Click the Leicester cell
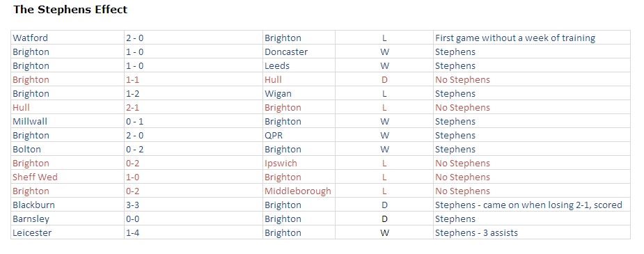644x254 pixels. click(x=68, y=233)
